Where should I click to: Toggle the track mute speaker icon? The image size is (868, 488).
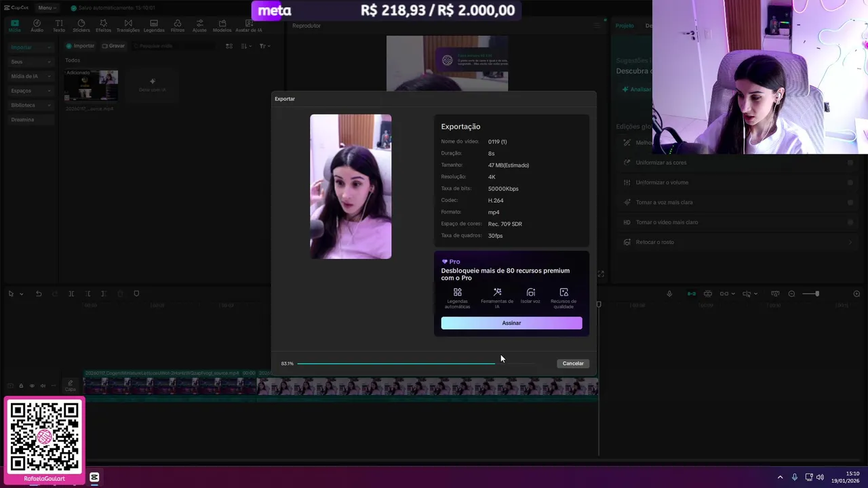coord(43,386)
